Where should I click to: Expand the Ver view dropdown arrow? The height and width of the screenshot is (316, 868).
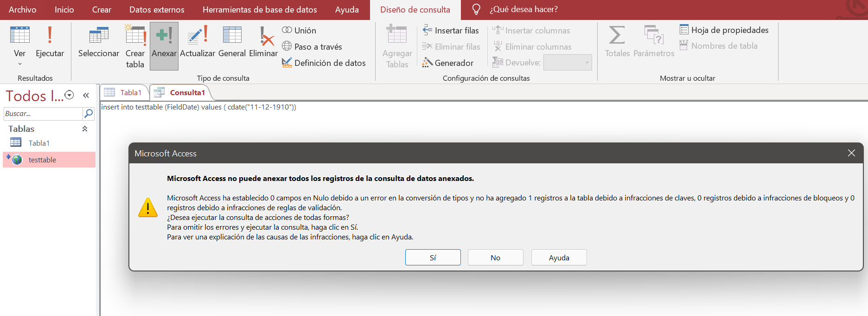tap(19, 64)
